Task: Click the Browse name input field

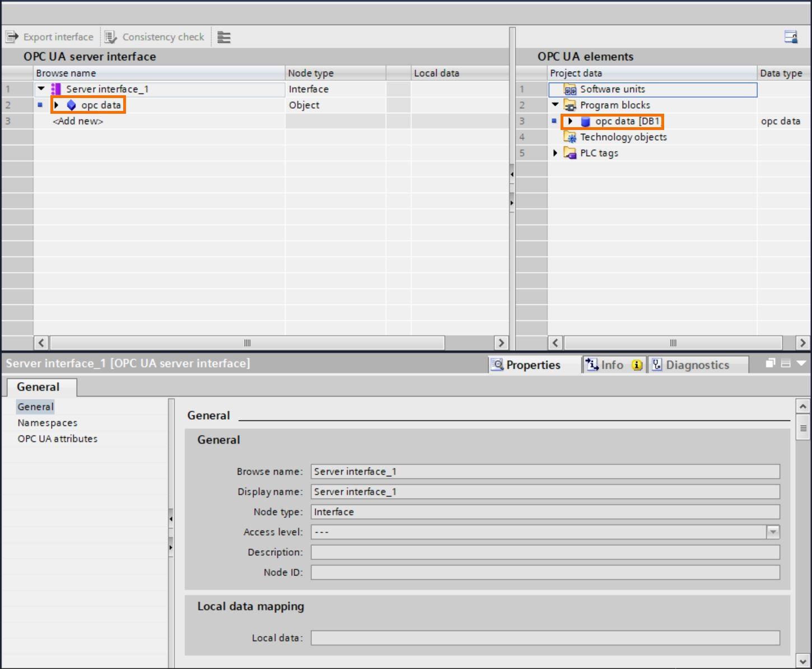Action: (545, 472)
